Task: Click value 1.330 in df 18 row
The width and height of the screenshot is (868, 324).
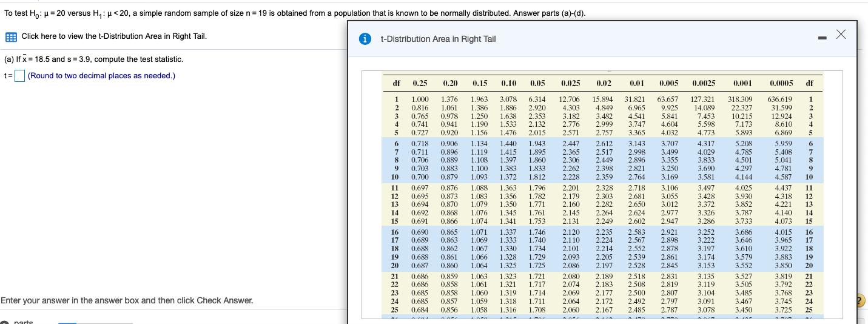Action: 508,248
